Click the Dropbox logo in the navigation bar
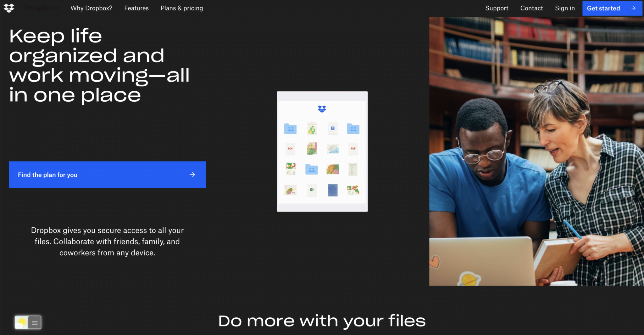 [x=9, y=8]
